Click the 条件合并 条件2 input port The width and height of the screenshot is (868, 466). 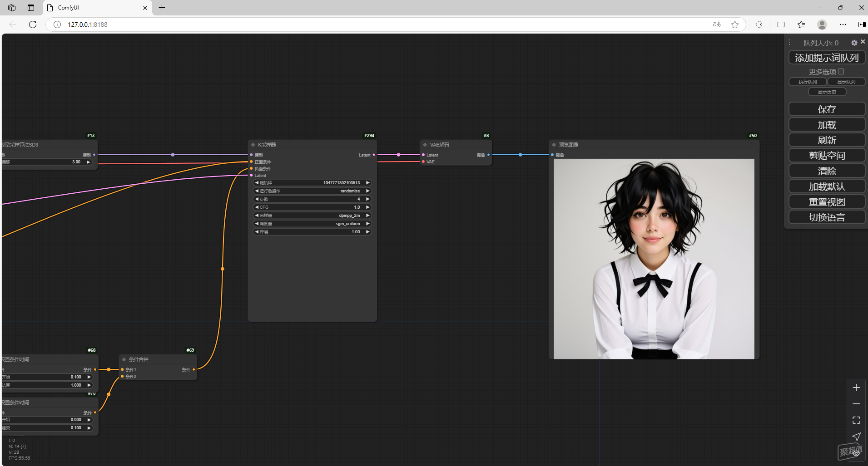click(122, 376)
